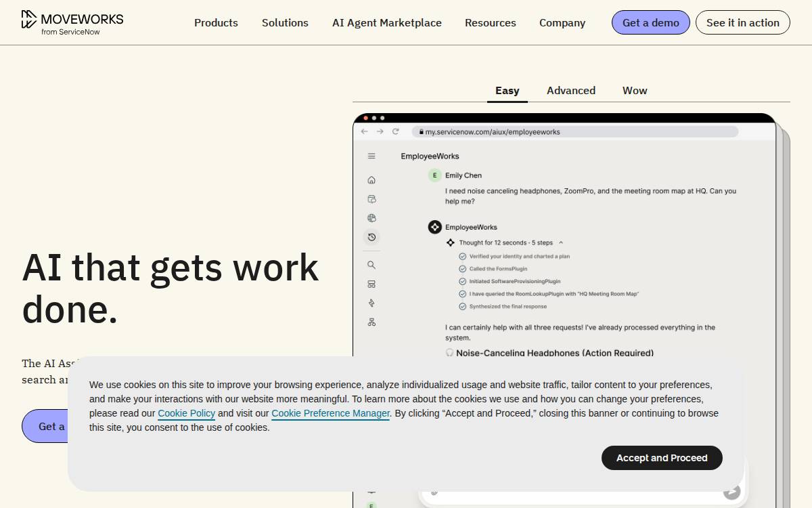
Task: Click the dashboard layout sidebar icon
Action: pyautogui.click(x=371, y=284)
